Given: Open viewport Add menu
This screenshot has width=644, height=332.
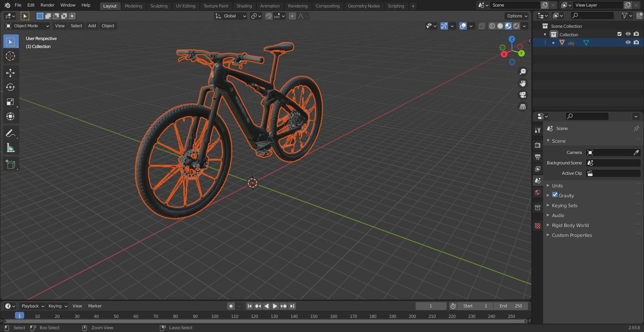Looking at the screenshot, I should click(x=92, y=26).
